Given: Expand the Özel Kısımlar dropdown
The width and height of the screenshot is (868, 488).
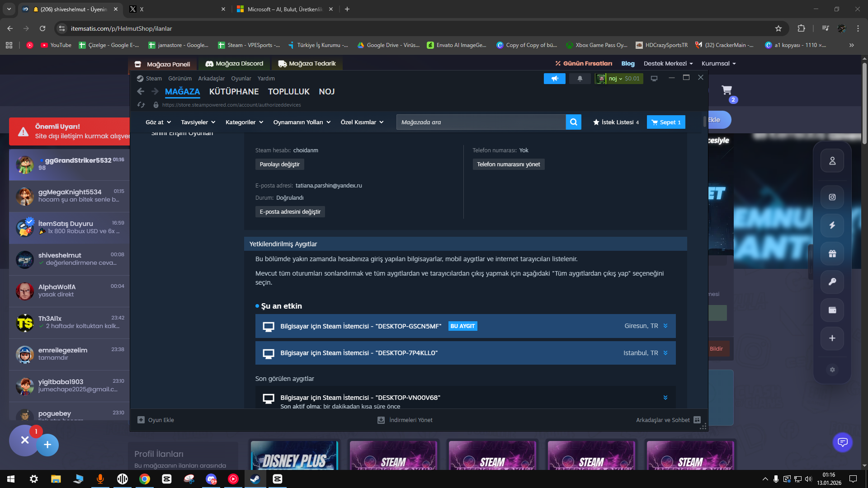Looking at the screenshot, I should (x=362, y=122).
